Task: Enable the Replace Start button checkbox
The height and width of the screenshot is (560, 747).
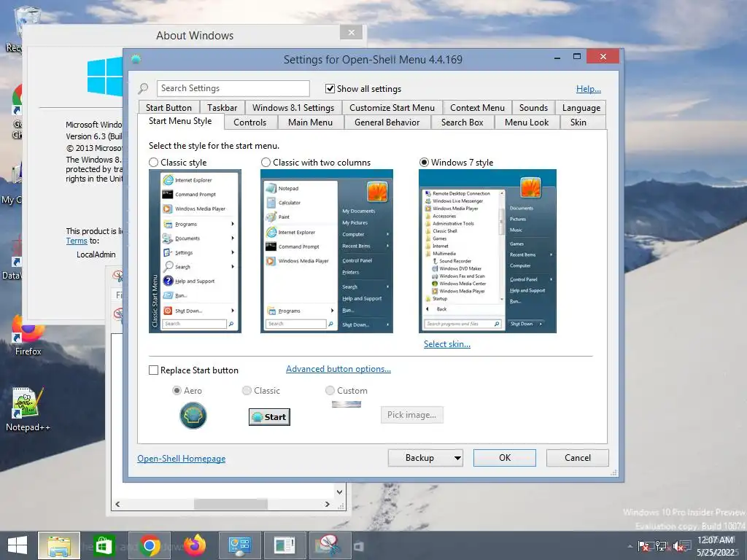Action: point(153,370)
